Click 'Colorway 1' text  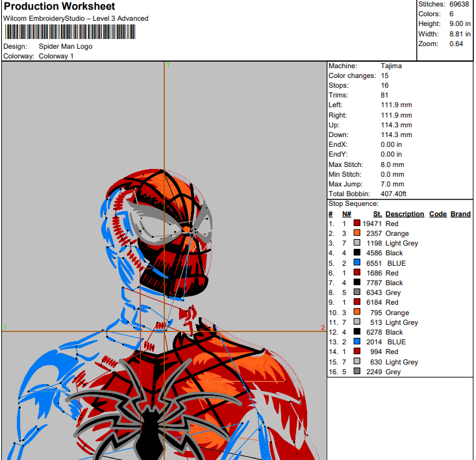56,56
